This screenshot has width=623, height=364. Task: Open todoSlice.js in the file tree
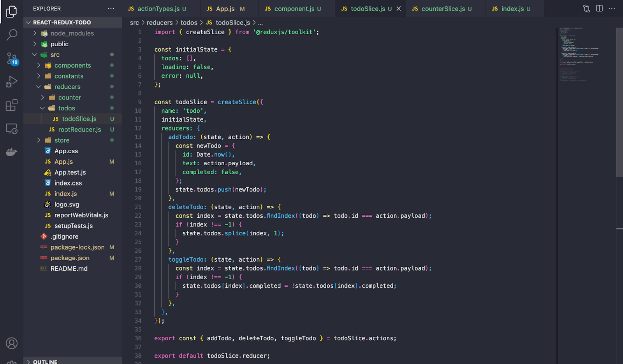tap(73, 119)
